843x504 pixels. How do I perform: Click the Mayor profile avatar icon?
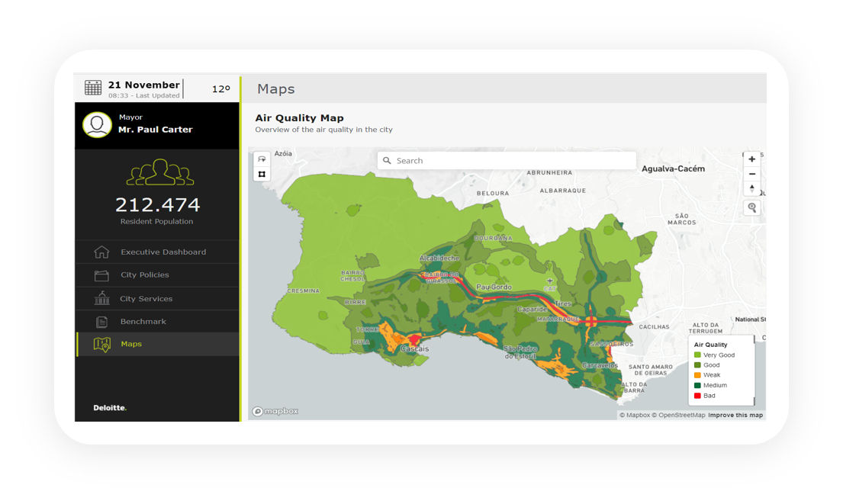pos(98,124)
